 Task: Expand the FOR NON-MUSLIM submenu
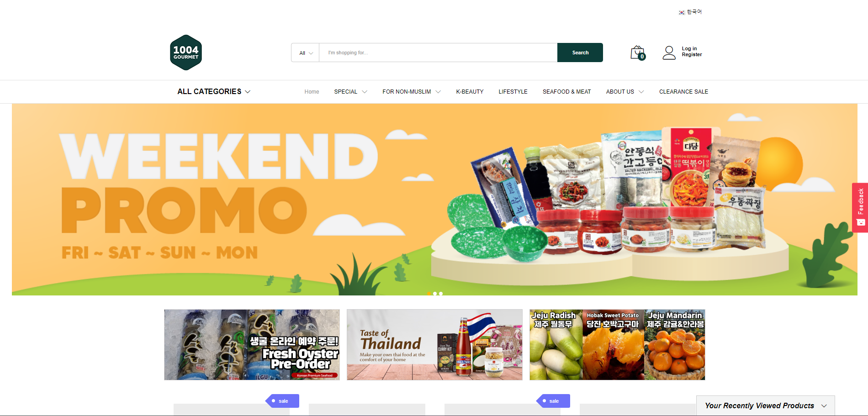click(x=412, y=92)
